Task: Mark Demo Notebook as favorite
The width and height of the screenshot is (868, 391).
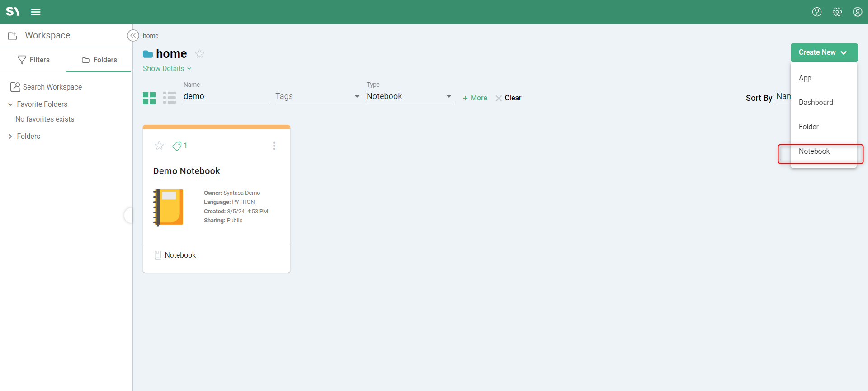Action: 159,146
